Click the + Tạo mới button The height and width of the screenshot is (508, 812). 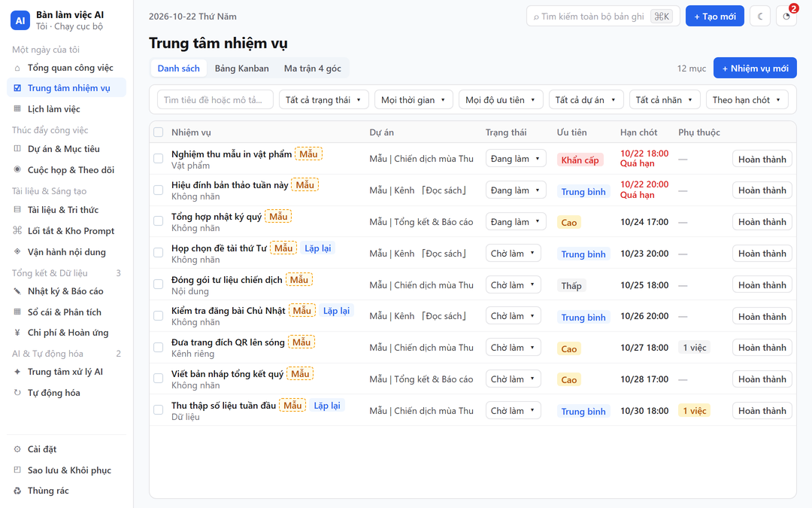pyautogui.click(x=715, y=16)
